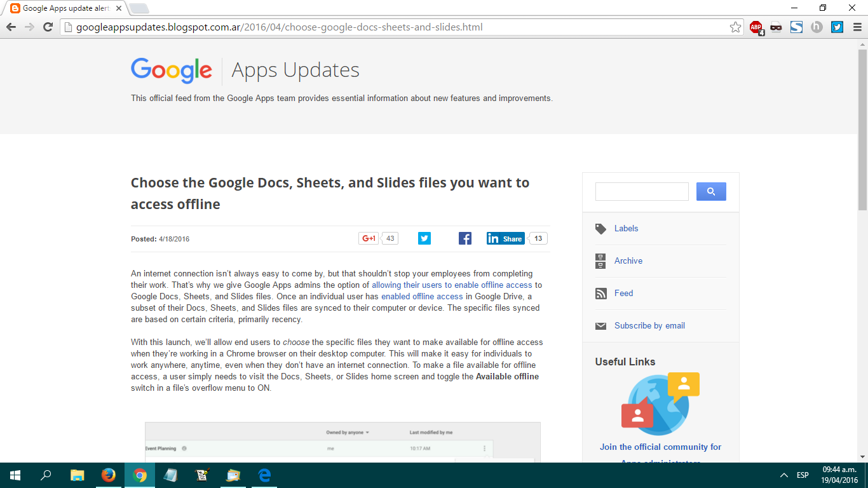Screen dimensions: 868x488
Task: Open the Adblock Plus extension icon
Action: [756, 27]
